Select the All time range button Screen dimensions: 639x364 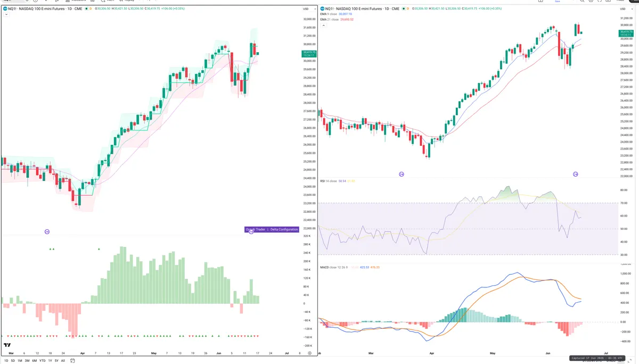click(63, 360)
